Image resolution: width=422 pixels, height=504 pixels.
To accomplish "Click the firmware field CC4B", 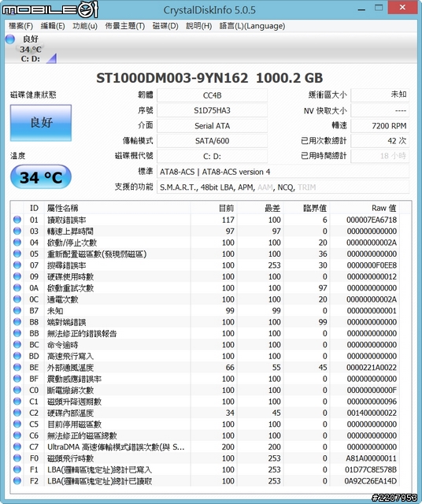I will click(212, 95).
